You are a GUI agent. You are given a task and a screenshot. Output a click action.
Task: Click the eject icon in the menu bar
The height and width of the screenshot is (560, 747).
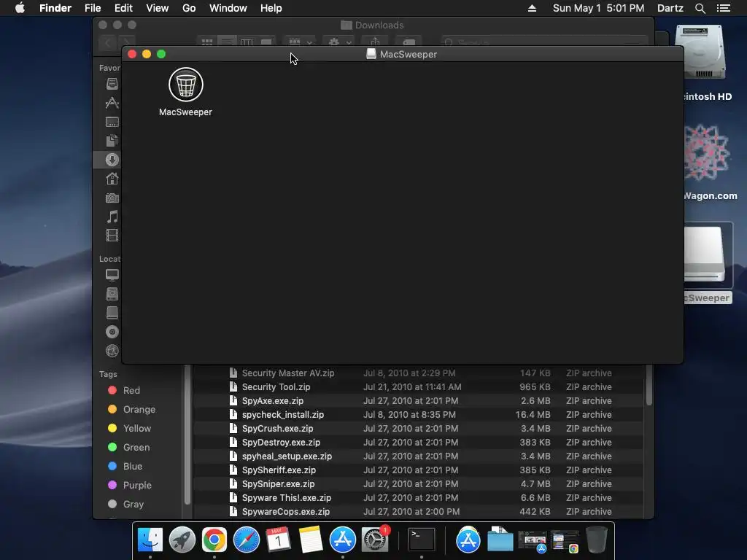(x=532, y=8)
